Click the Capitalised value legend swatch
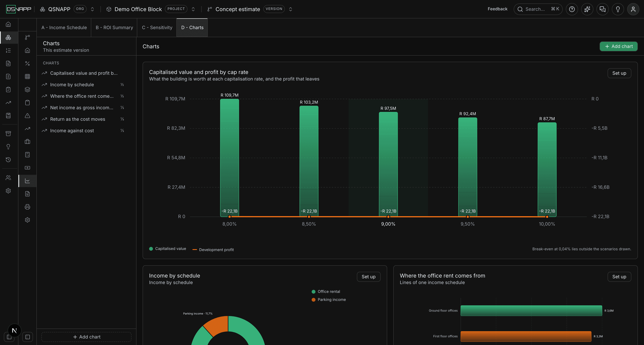This screenshot has width=644, height=345. pos(151,249)
